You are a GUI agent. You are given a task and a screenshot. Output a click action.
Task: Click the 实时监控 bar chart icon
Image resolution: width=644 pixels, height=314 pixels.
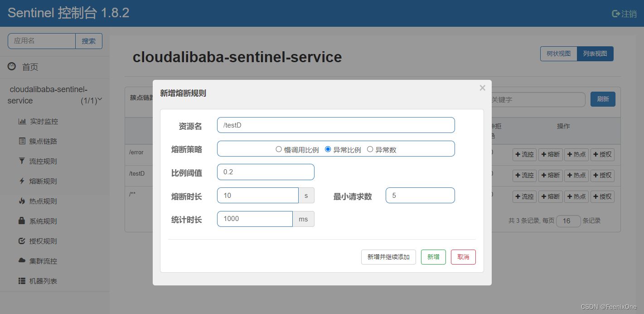[22, 121]
